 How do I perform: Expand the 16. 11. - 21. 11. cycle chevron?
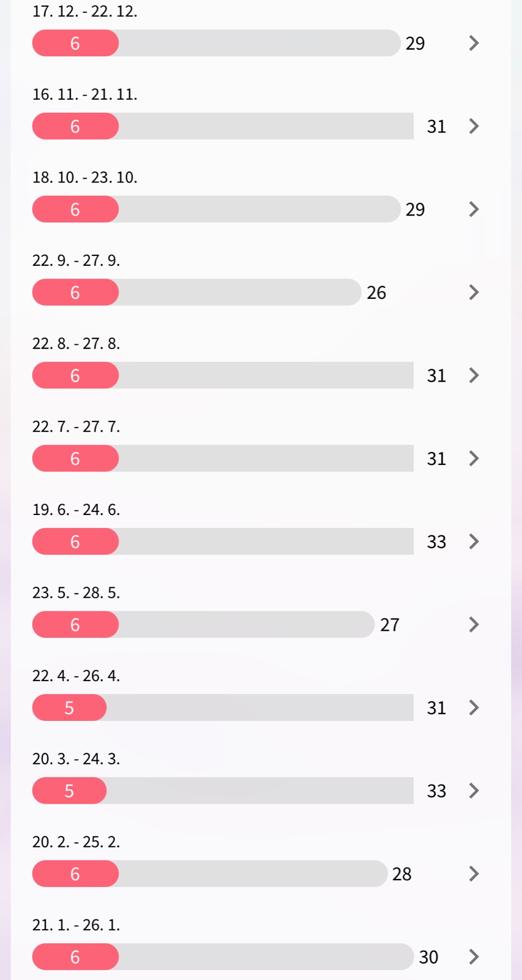[473, 126]
